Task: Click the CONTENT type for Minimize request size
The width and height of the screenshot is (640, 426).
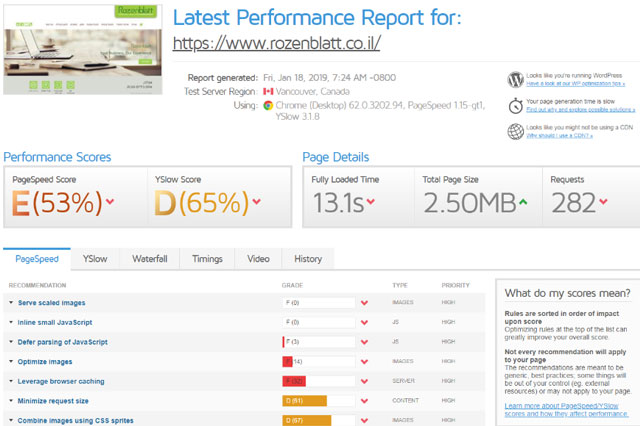Action: (x=405, y=400)
